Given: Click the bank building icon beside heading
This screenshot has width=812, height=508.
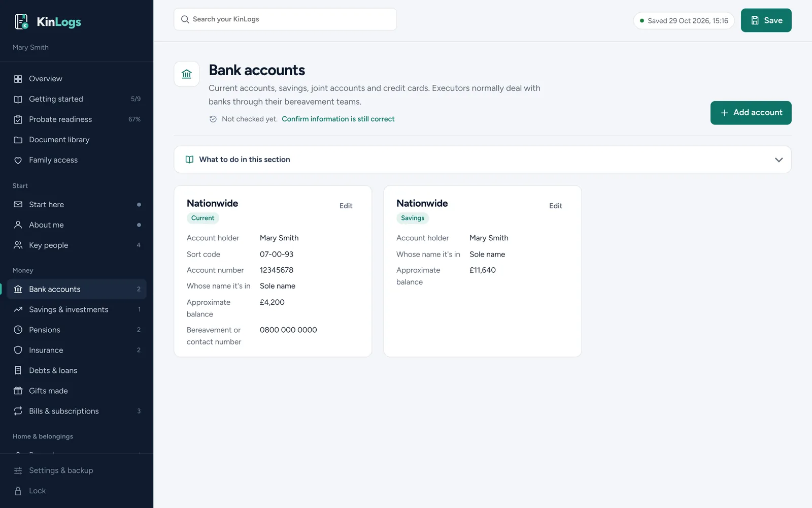Looking at the screenshot, I should (187, 74).
